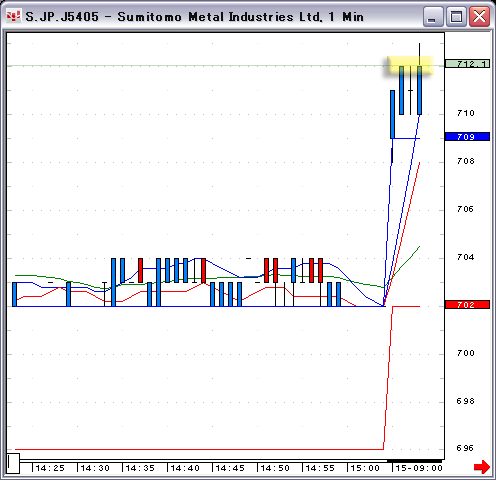The image size is (496, 480).
Task: Close the Sumitomo Metal chart window
Action: coord(479,16)
